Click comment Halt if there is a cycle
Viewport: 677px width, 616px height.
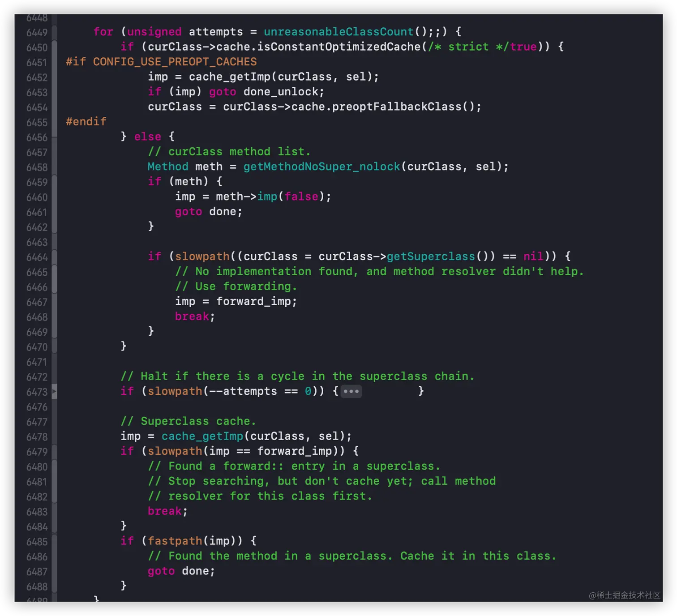pos(297,376)
